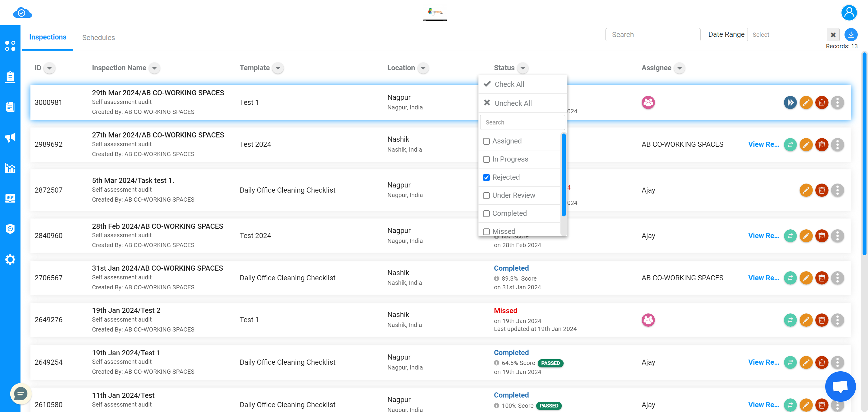The width and height of the screenshot is (868, 412).
Task: Open View Report link for inspection 2989692
Action: 763,145
